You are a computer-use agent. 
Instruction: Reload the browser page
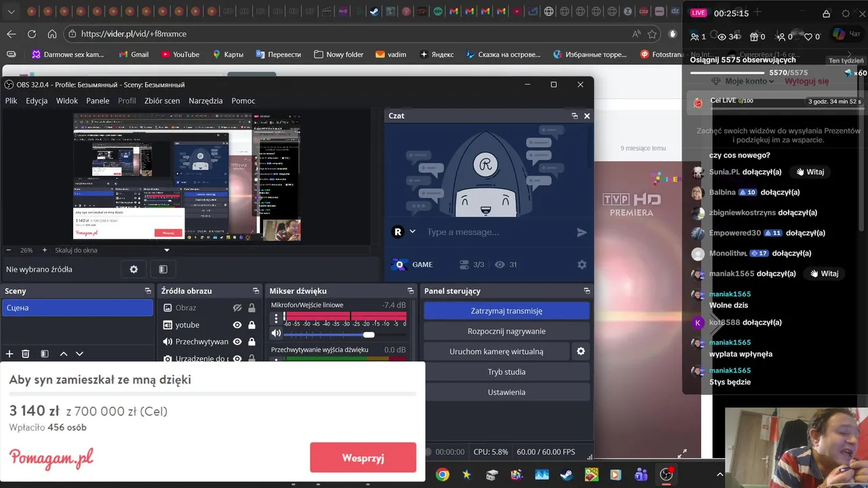click(32, 34)
